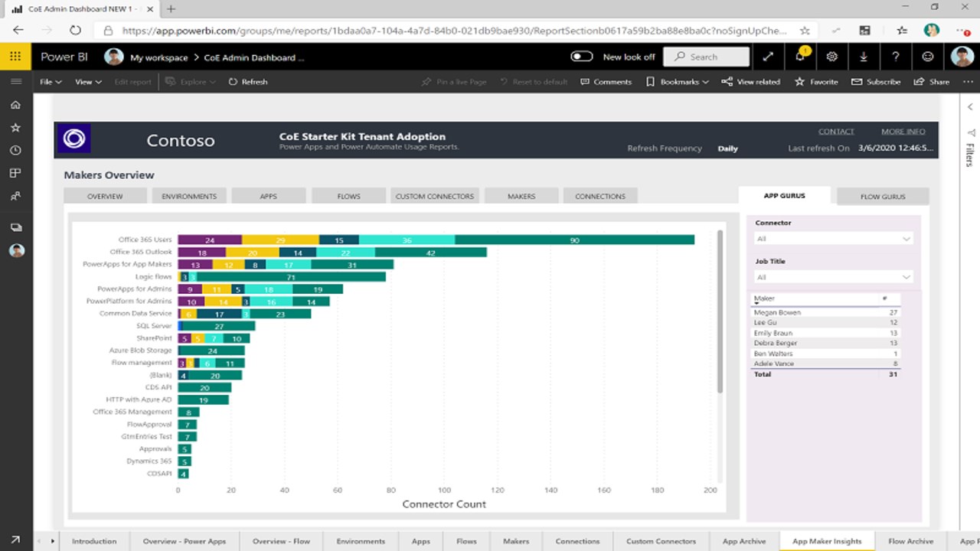The width and height of the screenshot is (980, 551).
Task: Click Share in the toolbar
Action: pyautogui.click(x=932, y=81)
